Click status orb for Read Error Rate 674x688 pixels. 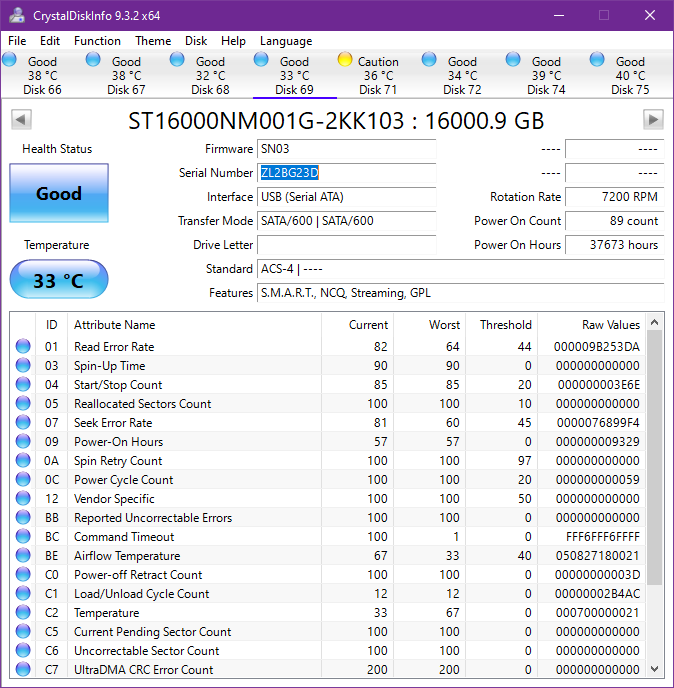(23, 347)
